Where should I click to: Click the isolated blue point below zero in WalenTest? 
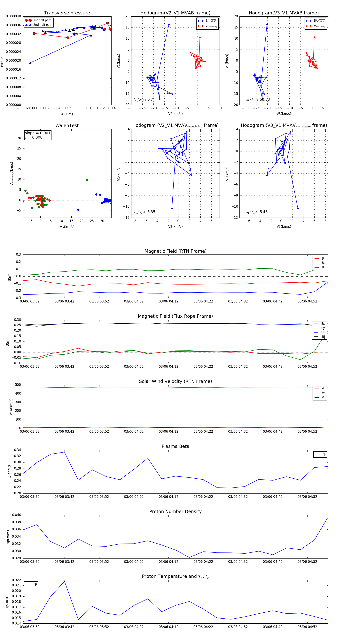tap(78, 210)
